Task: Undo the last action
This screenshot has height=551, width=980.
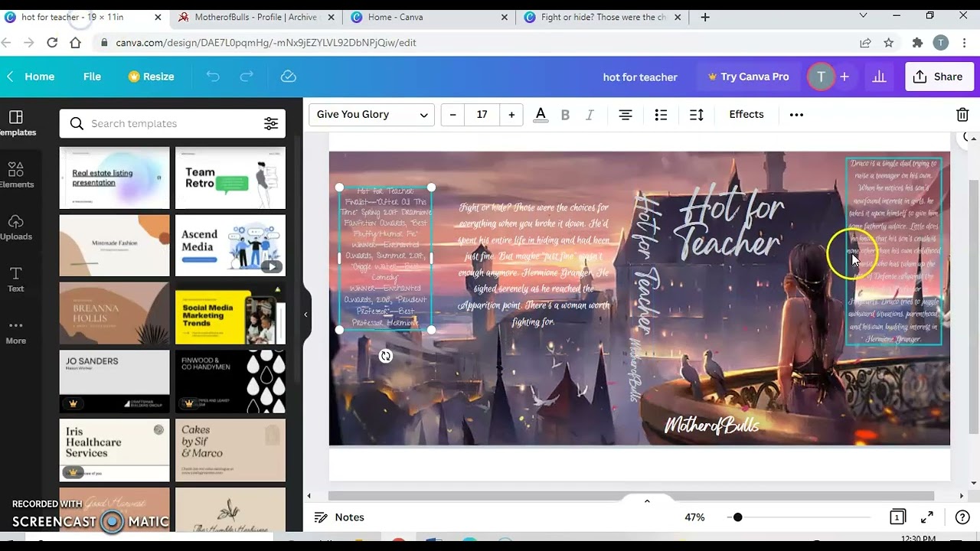Action: [x=213, y=77]
